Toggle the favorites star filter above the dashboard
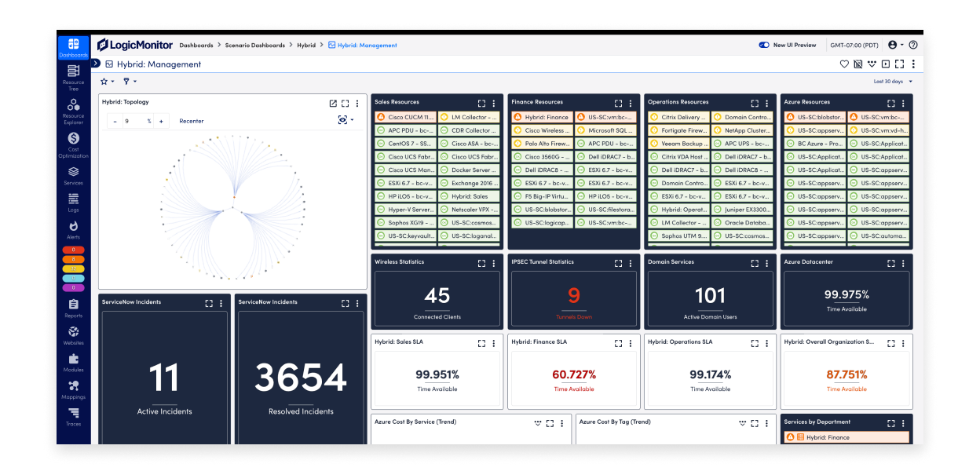 tap(104, 81)
